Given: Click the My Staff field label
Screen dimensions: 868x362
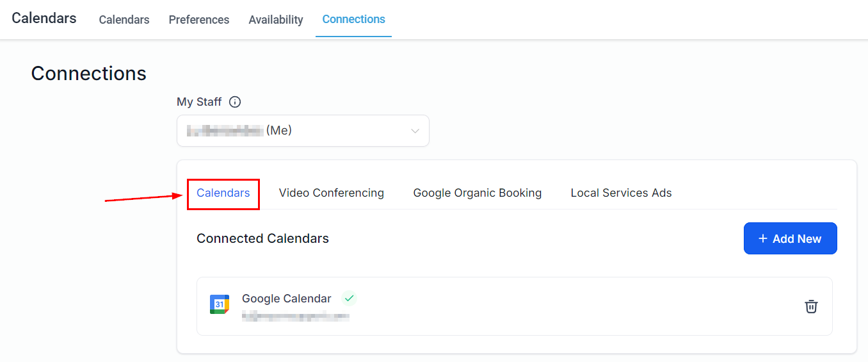Looking at the screenshot, I should pos(199,102).
